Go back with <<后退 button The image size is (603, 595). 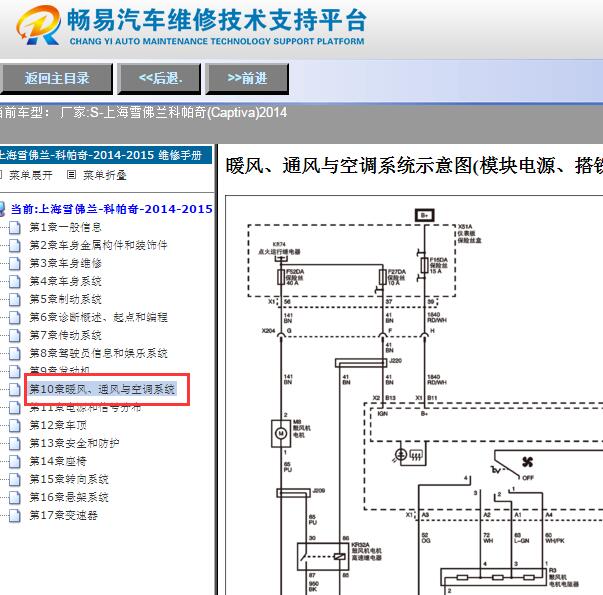[x=159, y=78]
